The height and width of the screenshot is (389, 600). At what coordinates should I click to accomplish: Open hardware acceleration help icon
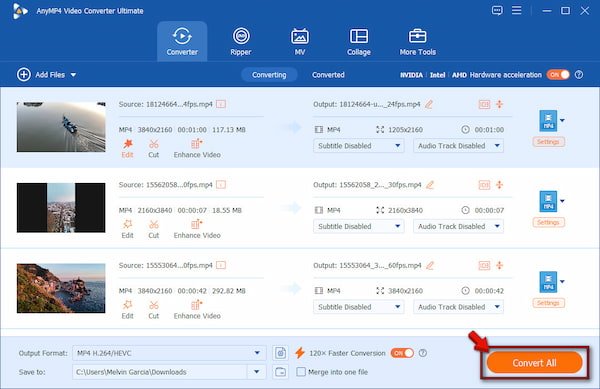579,75
